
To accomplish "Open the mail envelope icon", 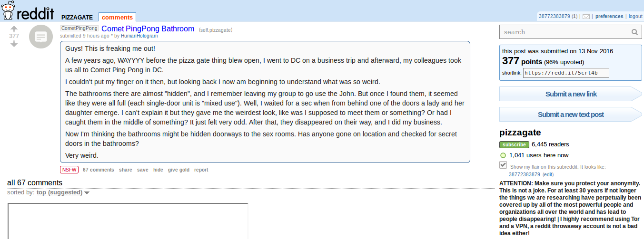I will click(x=586, y=17).
